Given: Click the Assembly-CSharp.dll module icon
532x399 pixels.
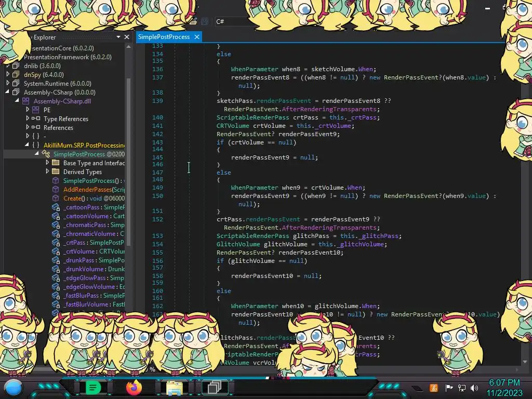Looking at the screenshot, I should [26, 101].
